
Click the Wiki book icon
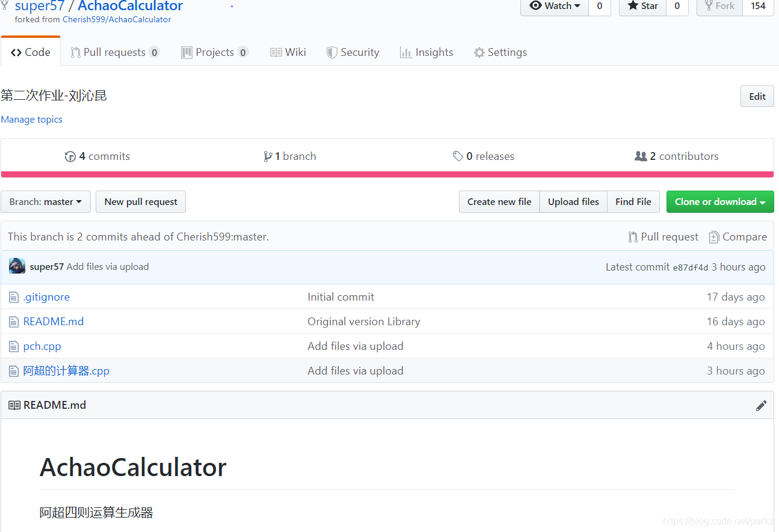coord(276,52)
